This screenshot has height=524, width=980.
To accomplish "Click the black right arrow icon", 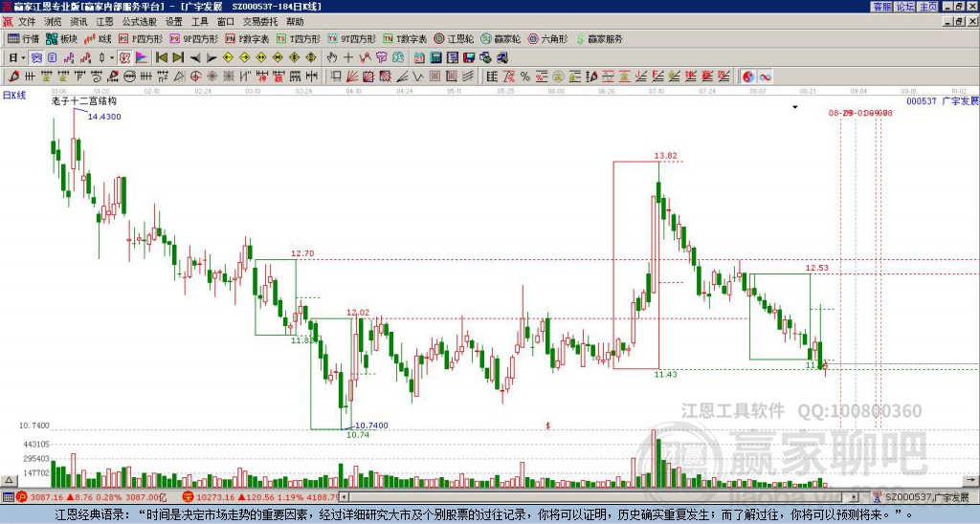I will pyautogui.click(x=212, y=58).
